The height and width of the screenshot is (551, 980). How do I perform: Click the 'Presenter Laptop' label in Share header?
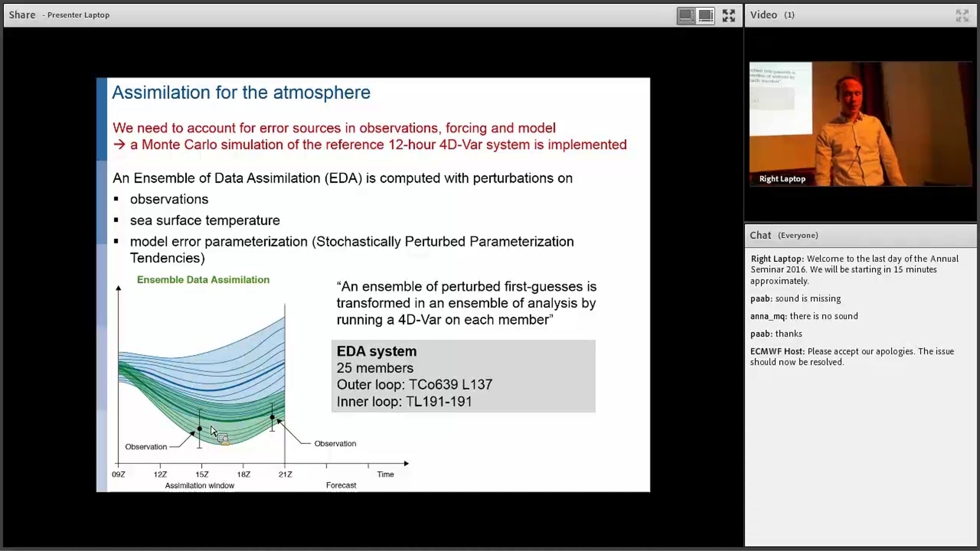click(78, 15)
